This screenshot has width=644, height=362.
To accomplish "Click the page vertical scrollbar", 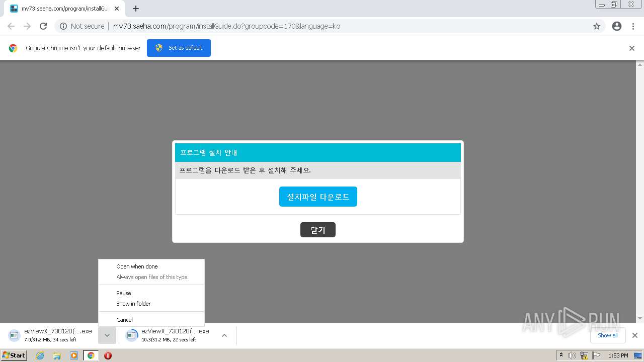I will 640,191.
